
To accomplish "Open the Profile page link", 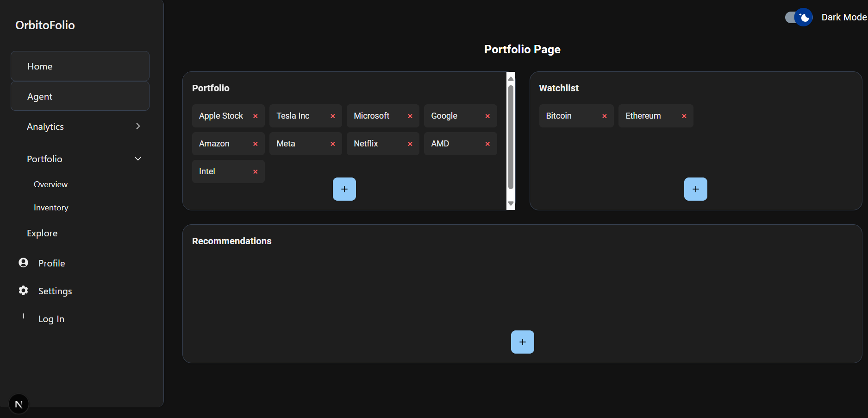I will pos(51,263).
